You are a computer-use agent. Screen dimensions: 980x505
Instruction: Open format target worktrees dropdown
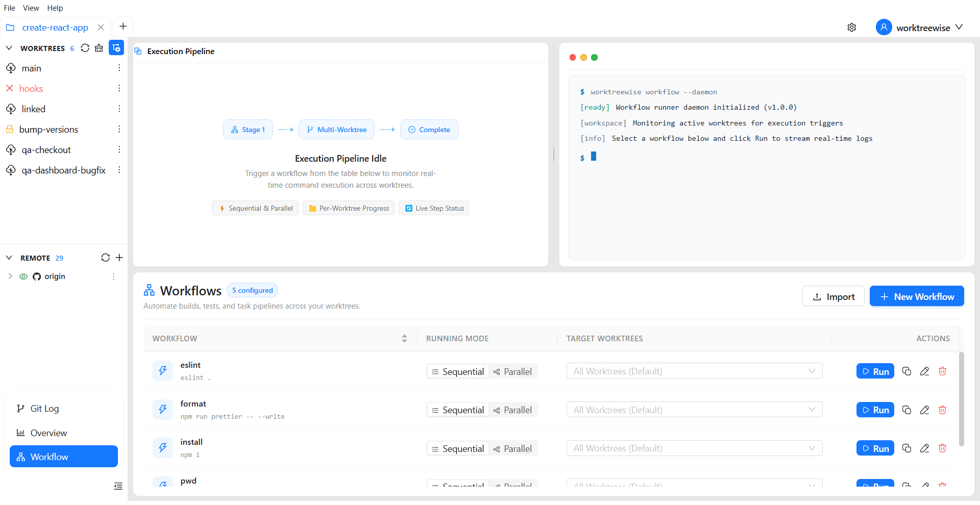tap(694, 410)
